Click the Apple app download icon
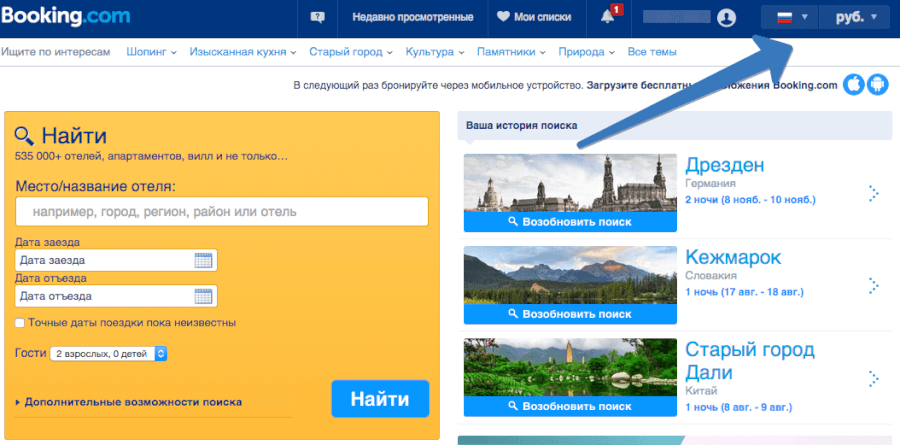The image size is (900, 445). tap(854, 84)
